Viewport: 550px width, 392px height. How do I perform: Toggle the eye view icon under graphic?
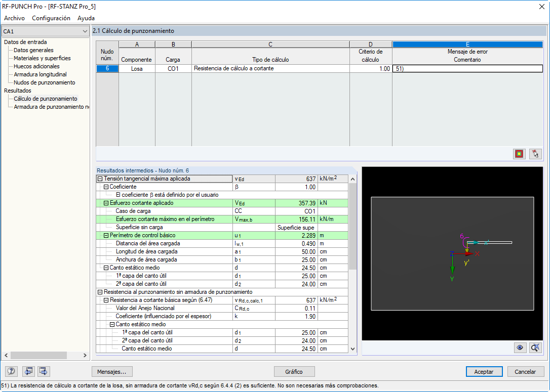[520, 347]
